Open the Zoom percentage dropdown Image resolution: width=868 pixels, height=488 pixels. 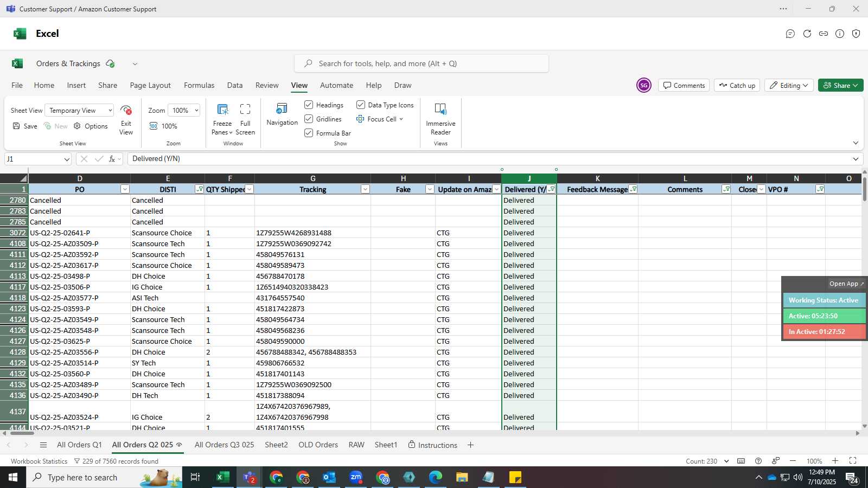[x=184, y=110]
